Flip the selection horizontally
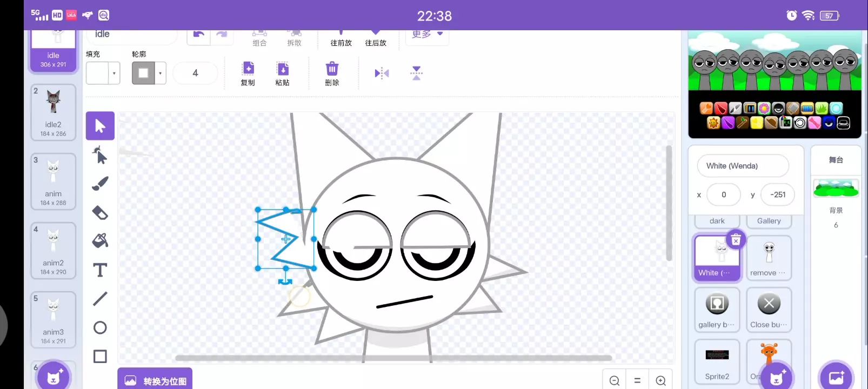The height and width of the screenshot is (389, 868). pyautogui.click(x=382, y=73)
